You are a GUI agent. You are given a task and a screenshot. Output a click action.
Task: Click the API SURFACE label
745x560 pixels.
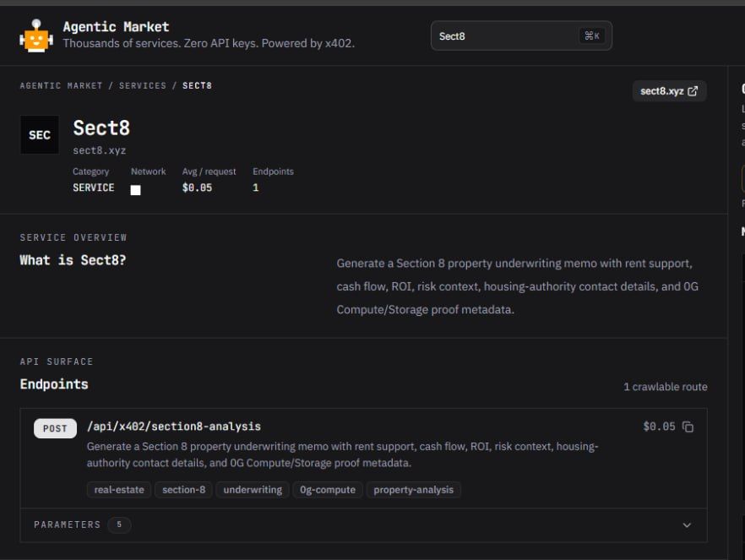[57, 362]
